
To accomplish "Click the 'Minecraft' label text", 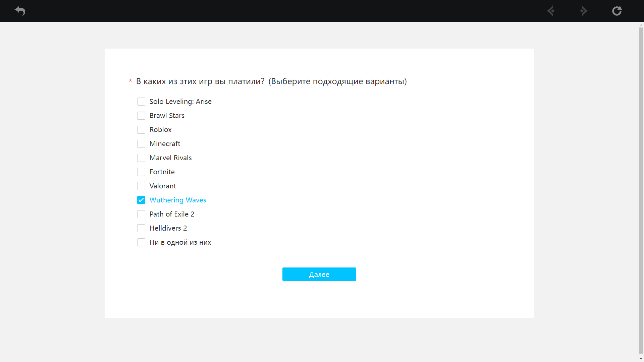I will point(165,144).
